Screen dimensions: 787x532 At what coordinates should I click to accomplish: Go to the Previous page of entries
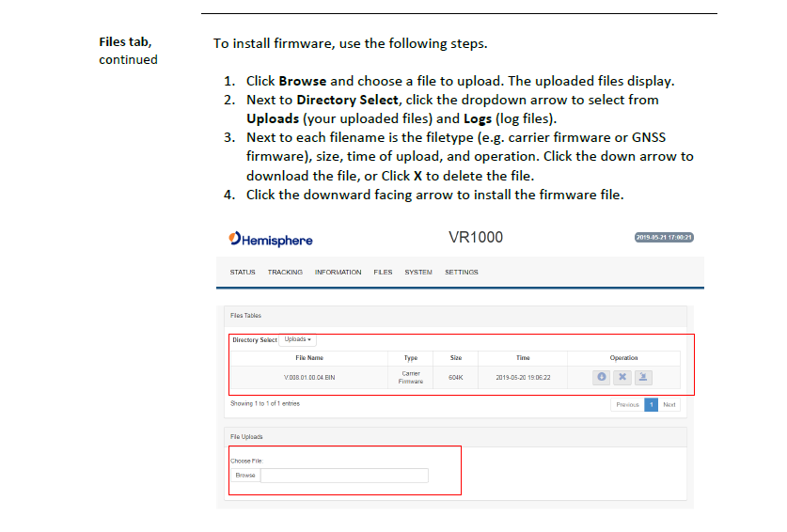tap(627, 405)
